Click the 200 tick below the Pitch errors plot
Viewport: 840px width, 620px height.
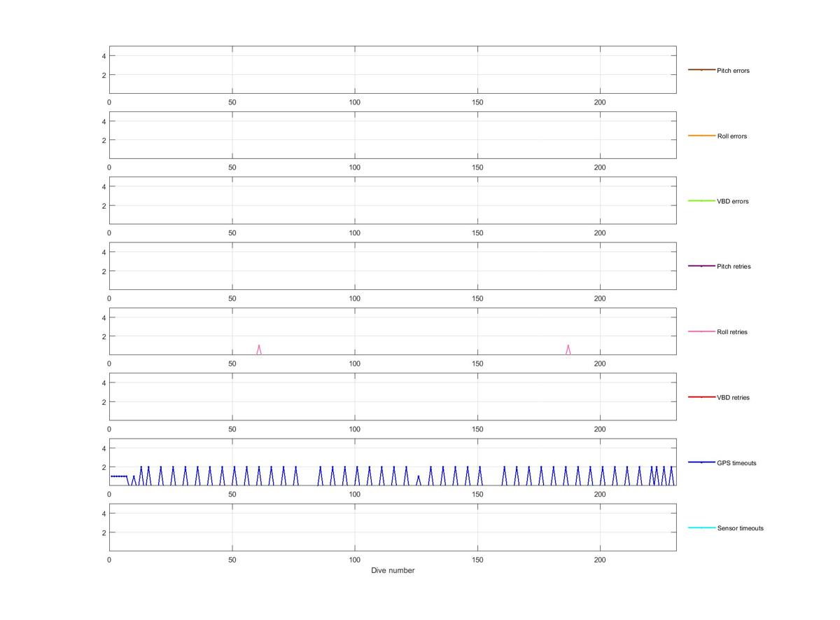click(600, 103)
